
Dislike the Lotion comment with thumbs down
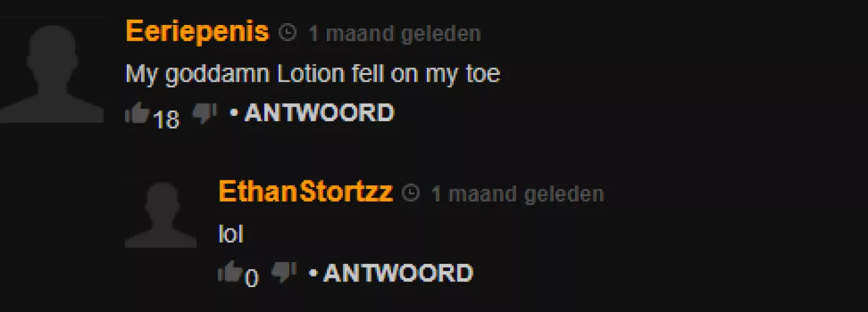pos(204,114)
